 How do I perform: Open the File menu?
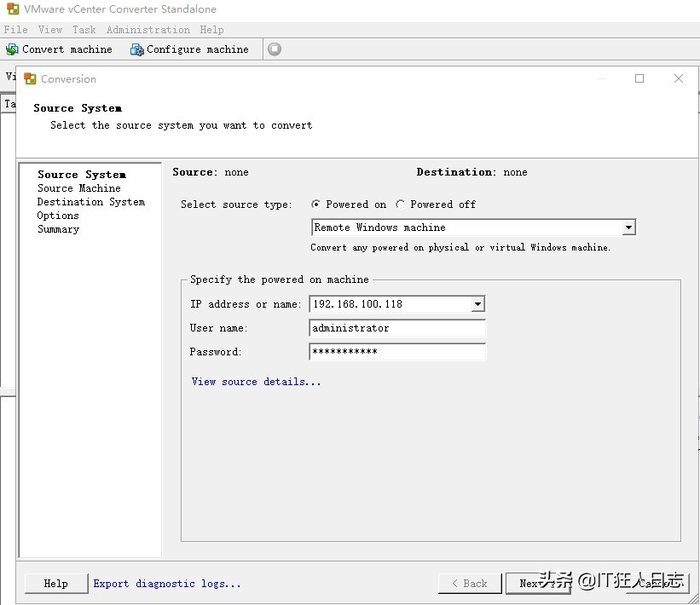(x=15, y=29)
